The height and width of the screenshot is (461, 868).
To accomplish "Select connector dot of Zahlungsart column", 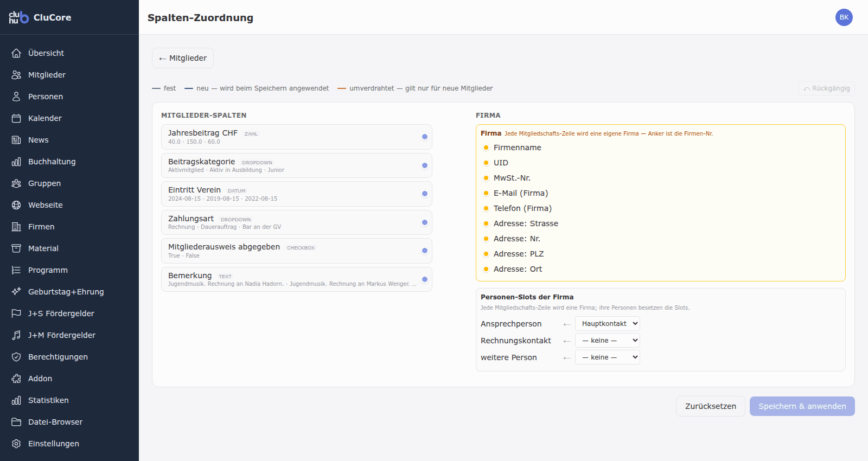I will [425, 222].
